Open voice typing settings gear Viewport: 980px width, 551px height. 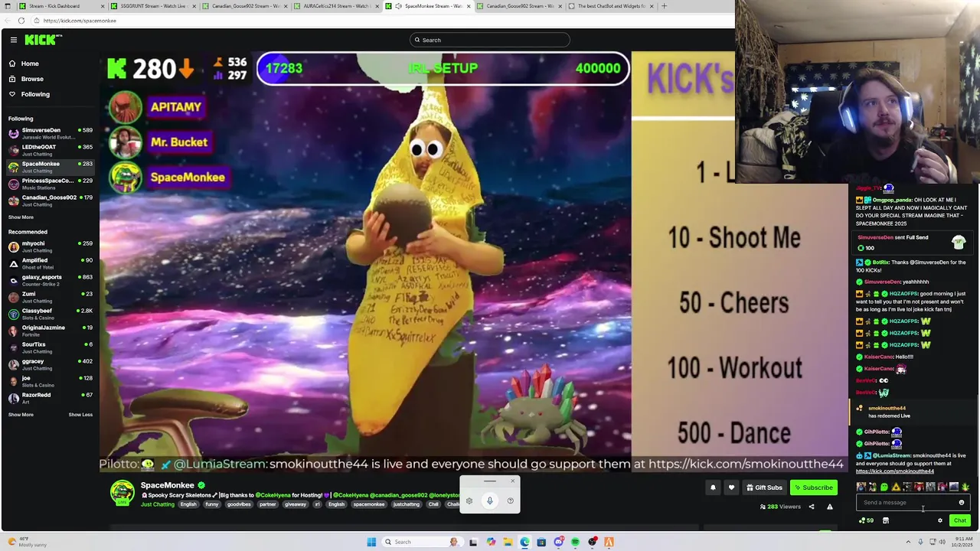[x=469, y=501]
